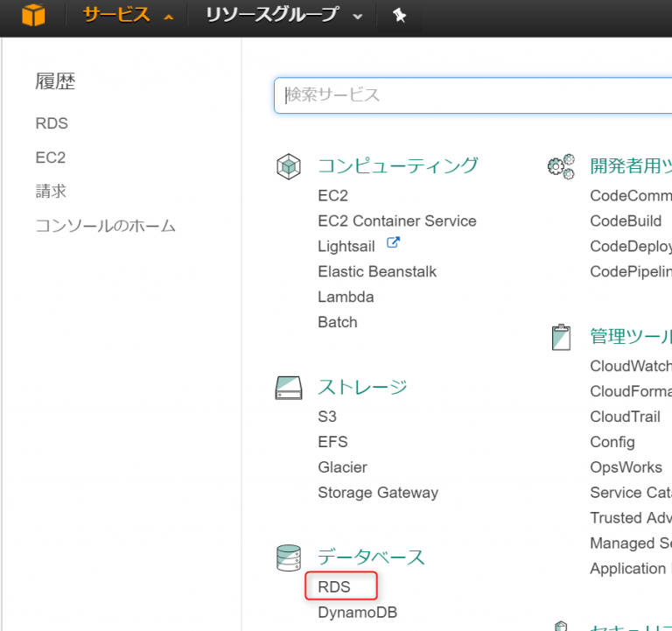This screenshot has width=672, height=631.
Task: Click the Computing category cube icon
Action: pos(289,166)
